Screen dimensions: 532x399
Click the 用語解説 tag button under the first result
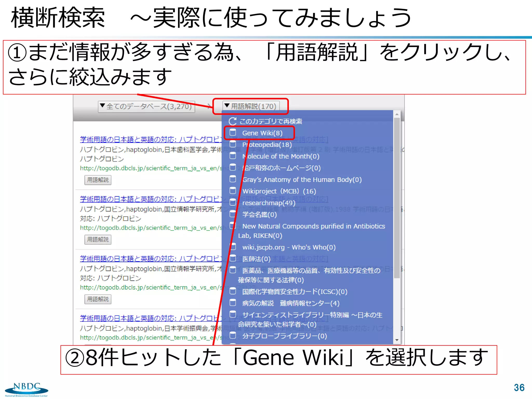[x=98, y=180]
